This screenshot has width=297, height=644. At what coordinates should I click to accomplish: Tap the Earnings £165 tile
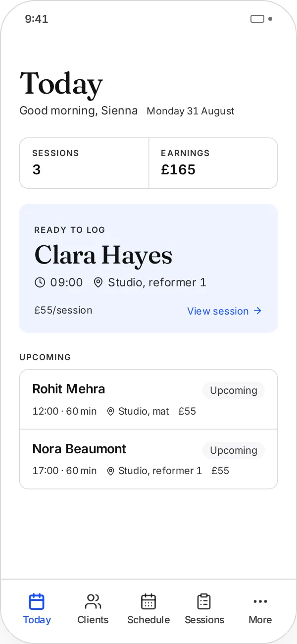pyautogui.click(x=213, y=163)
